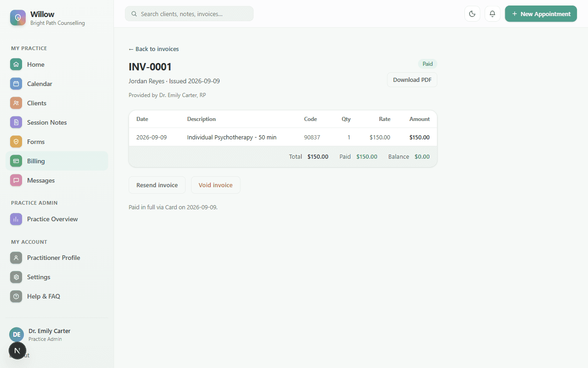Open Settings gear icon
The width and height of the screenshot is (588, 368).
pyautogui.click(x=16, y=277)
